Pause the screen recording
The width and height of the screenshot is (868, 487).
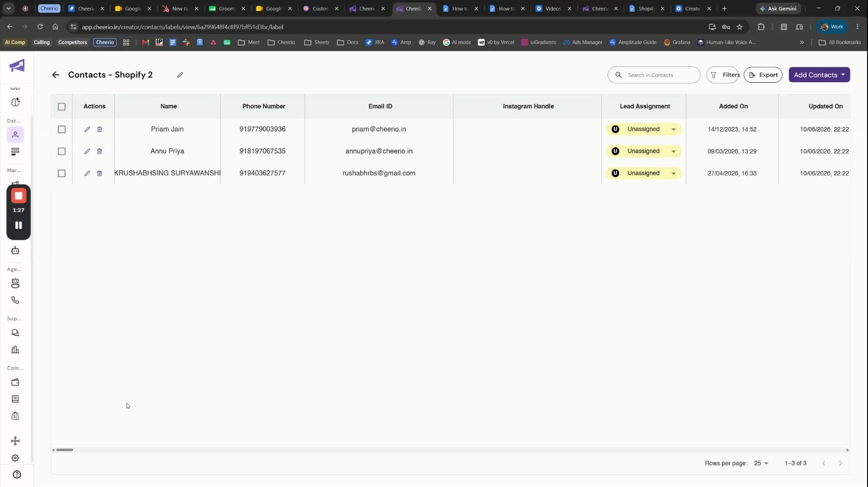coord(19,225)
